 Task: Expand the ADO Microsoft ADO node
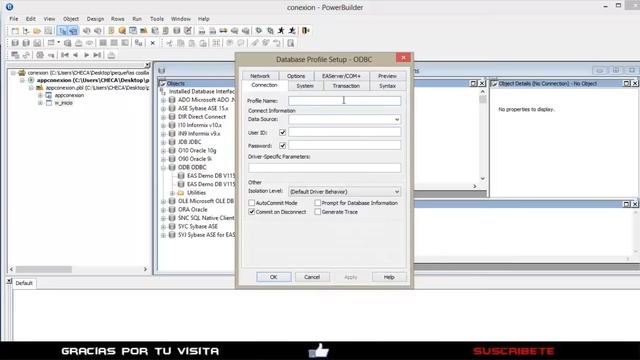(x=164, y=100)
